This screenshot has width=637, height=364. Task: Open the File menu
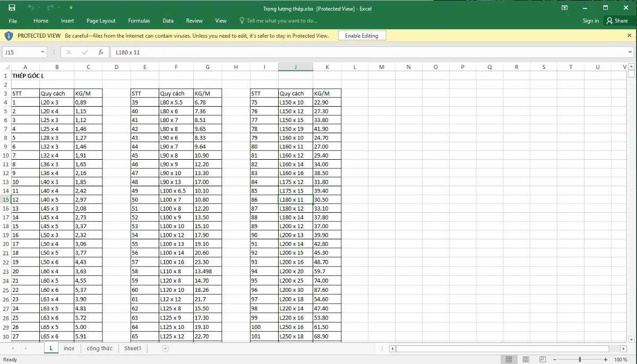(x=13, y=21)
